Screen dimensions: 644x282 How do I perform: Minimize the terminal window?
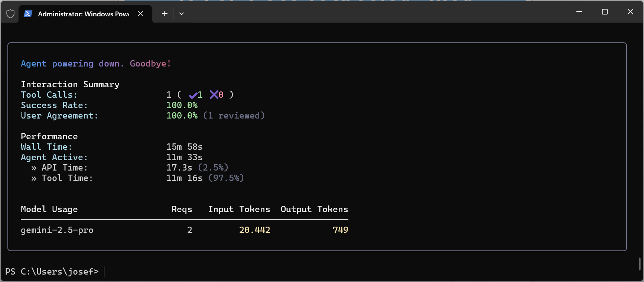click(579, 12)
